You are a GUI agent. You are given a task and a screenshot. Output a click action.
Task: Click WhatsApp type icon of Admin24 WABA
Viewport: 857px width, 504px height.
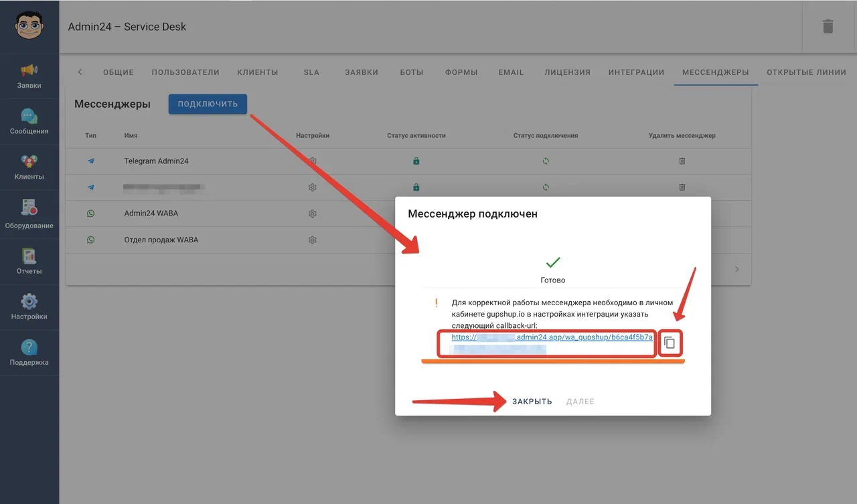(90, 214)
